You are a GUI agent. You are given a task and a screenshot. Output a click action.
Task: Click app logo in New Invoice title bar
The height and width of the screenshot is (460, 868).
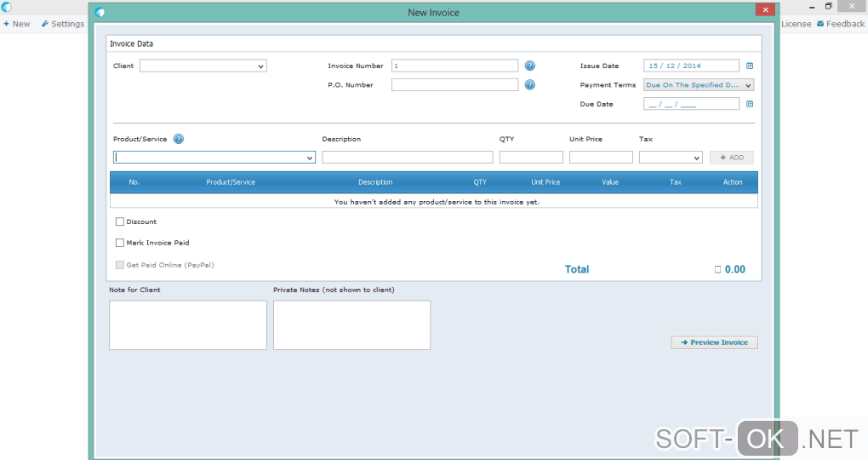[100, 12]
